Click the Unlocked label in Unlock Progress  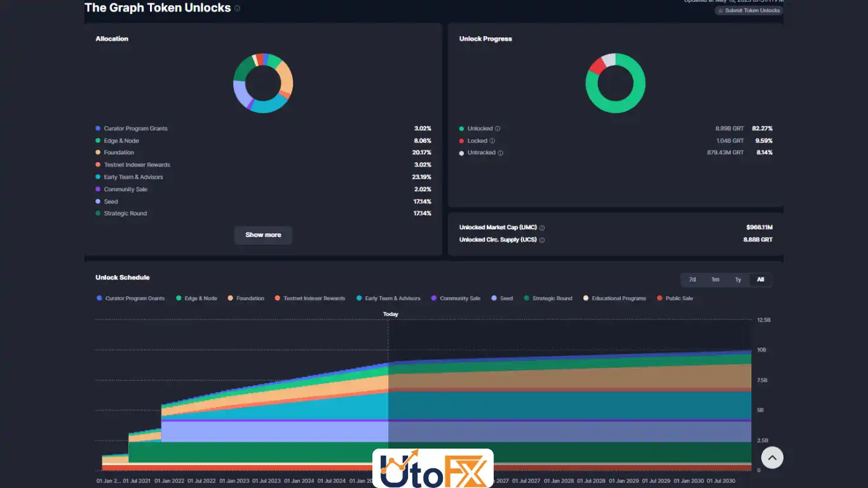tap(480, 128)
